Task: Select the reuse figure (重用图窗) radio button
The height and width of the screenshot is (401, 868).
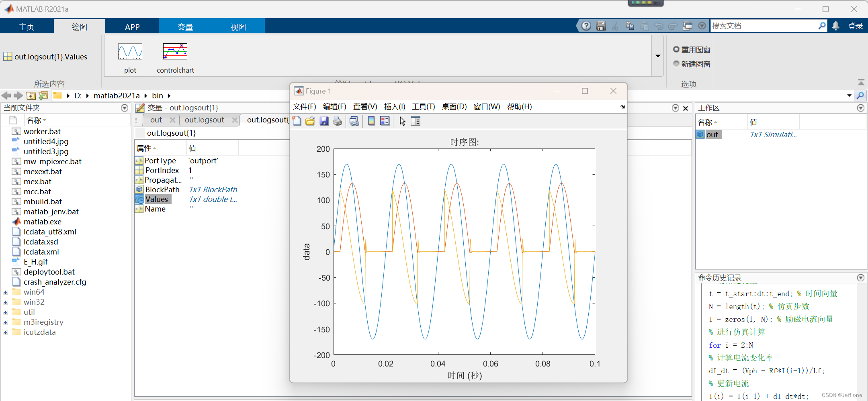Action: click(x=676, y=49)
